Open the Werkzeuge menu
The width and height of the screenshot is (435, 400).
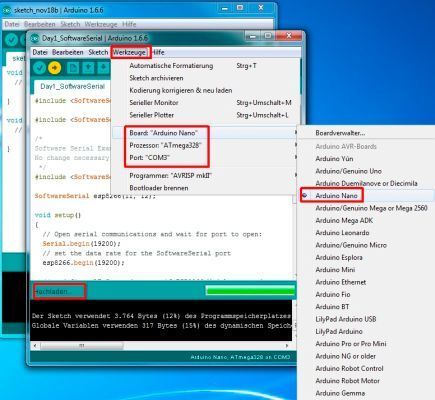click(x=129, y=52)
